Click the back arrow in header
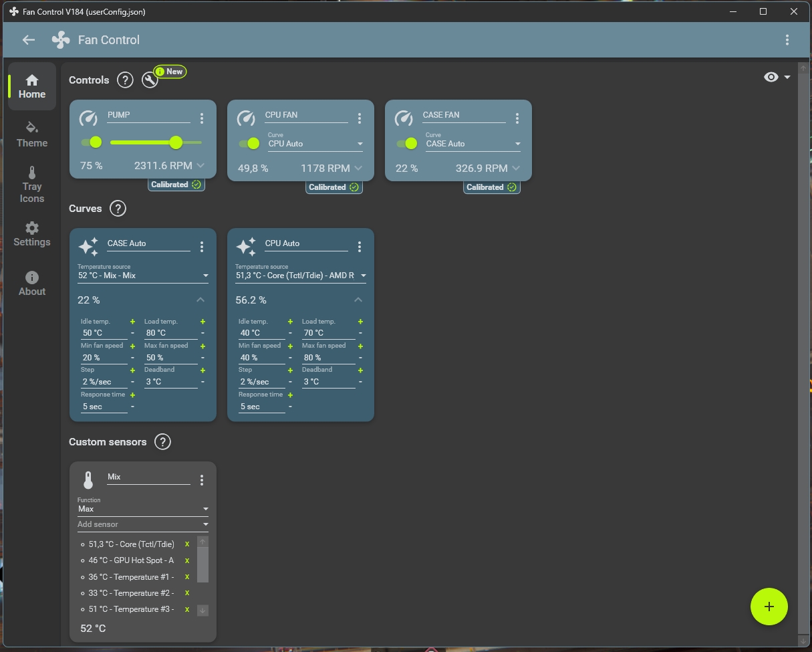The width and height of the screenshot is (812, 652). click(28, 40)
